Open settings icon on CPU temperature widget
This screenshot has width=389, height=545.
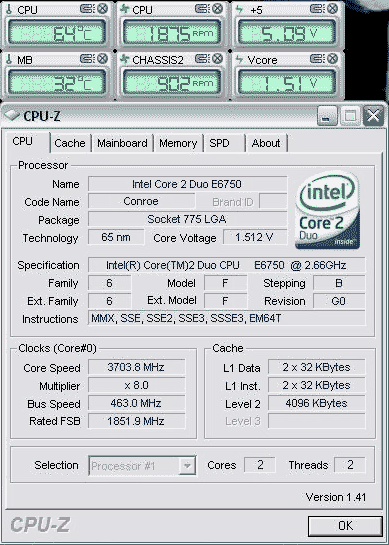pos(87,9)
